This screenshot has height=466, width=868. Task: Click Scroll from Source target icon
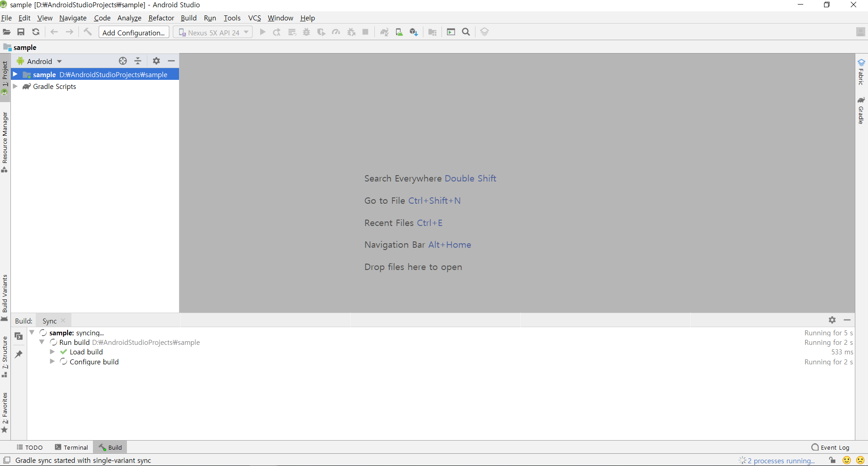point(123,61)
